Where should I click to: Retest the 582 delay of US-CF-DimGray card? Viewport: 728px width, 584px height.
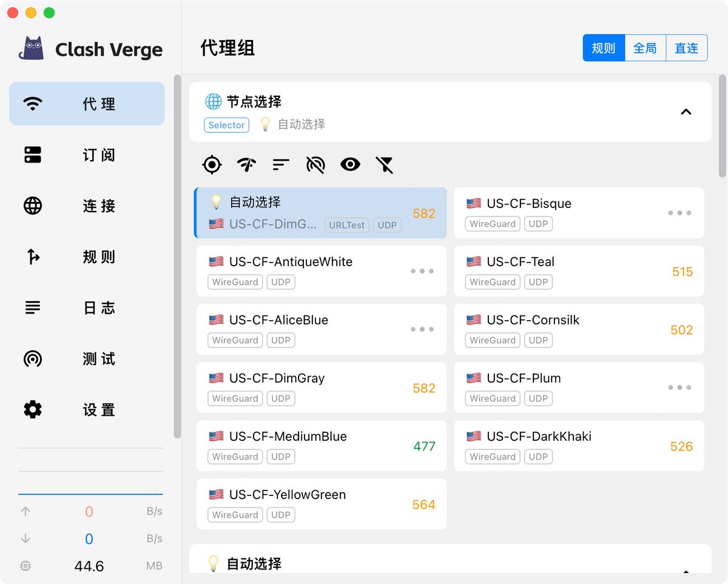pos(423,388)
